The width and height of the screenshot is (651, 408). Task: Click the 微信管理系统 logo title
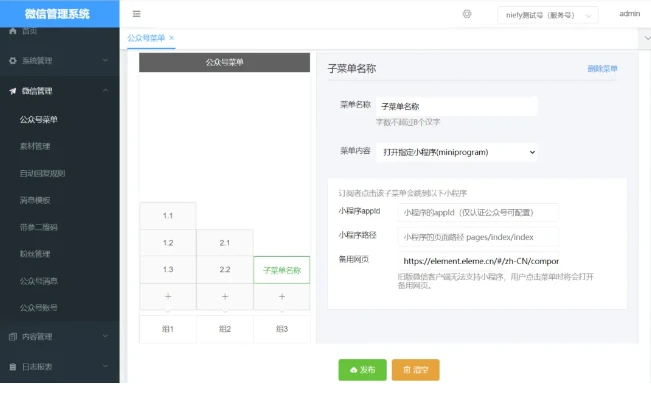(57, 14)
